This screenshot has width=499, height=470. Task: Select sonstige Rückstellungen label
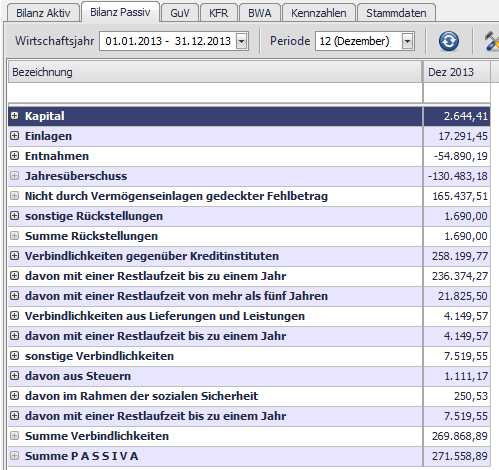(x=94, y=216)
